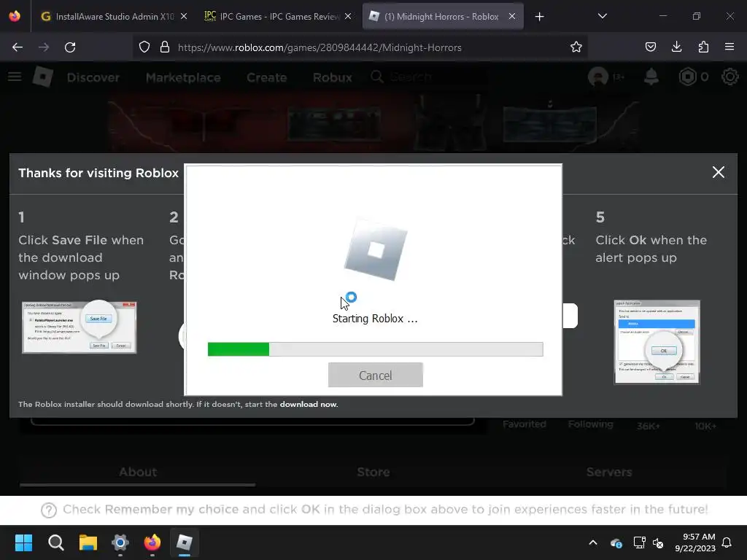Close the InstallAware Studio Admin tab
This screenshot has height=560, width=747.
tap(184, 16)
